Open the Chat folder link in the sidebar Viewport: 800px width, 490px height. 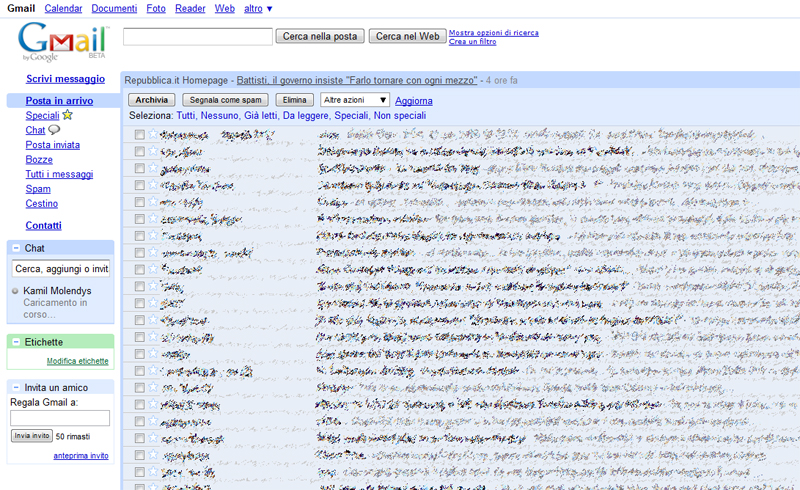tap(35, 130)
